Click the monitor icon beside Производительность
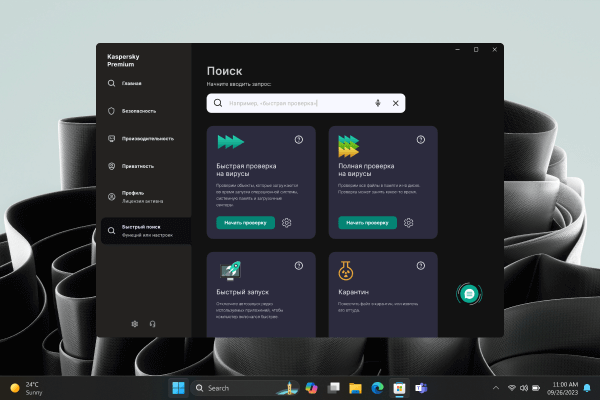 [x=111, y=139]
